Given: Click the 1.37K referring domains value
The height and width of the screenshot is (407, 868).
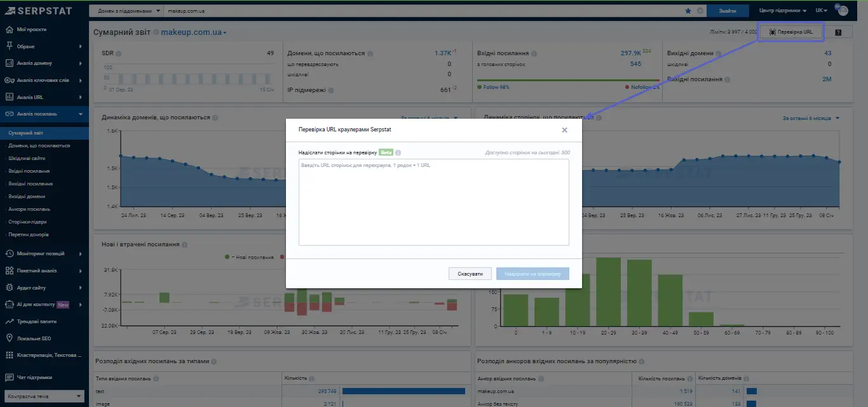Looking at the screenshot, I should 442,53.
